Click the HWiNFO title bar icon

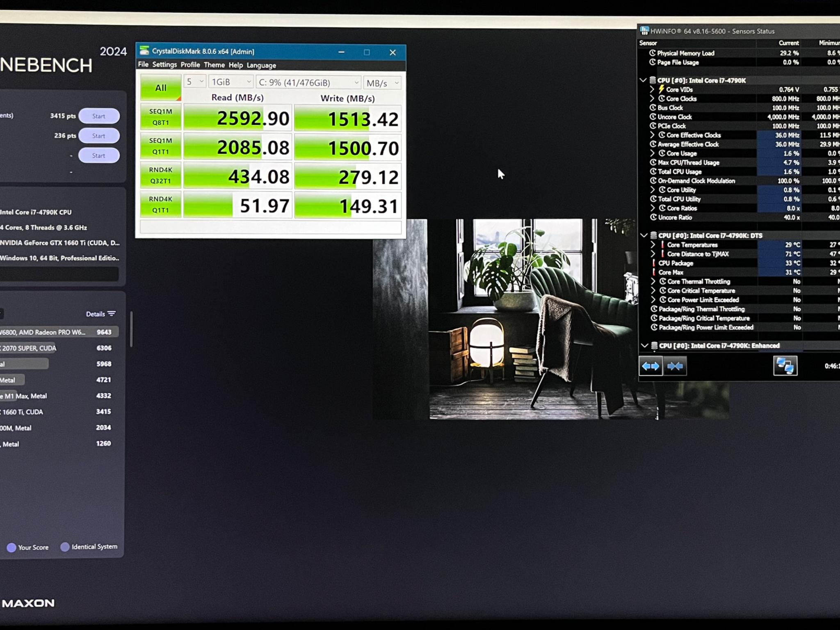pyautogui.click(x=644, y=31)
